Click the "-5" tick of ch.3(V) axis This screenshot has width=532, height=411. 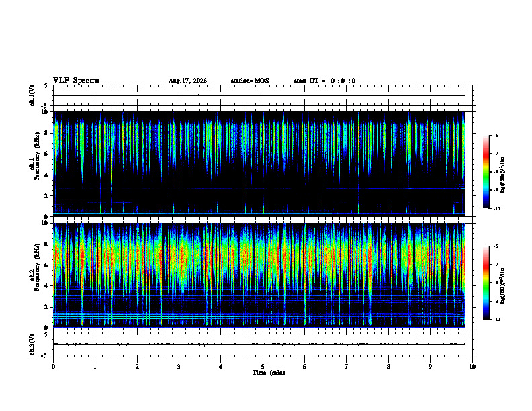point(44,355)
